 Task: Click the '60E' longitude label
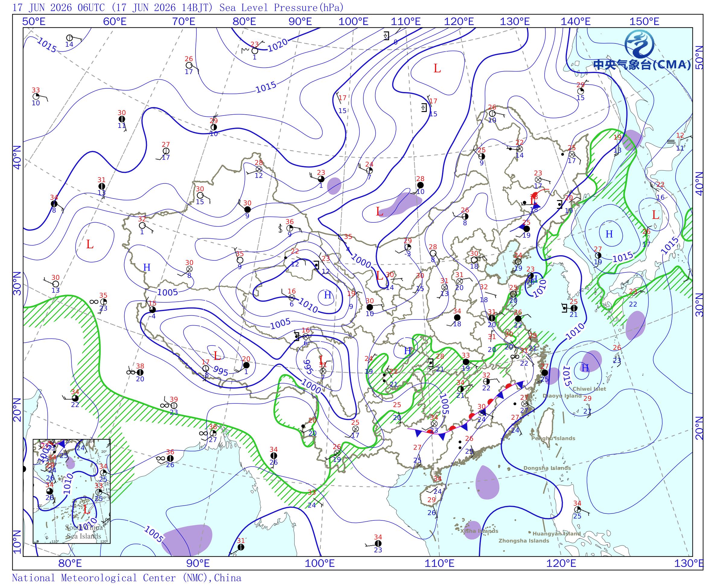coord(115,22)
